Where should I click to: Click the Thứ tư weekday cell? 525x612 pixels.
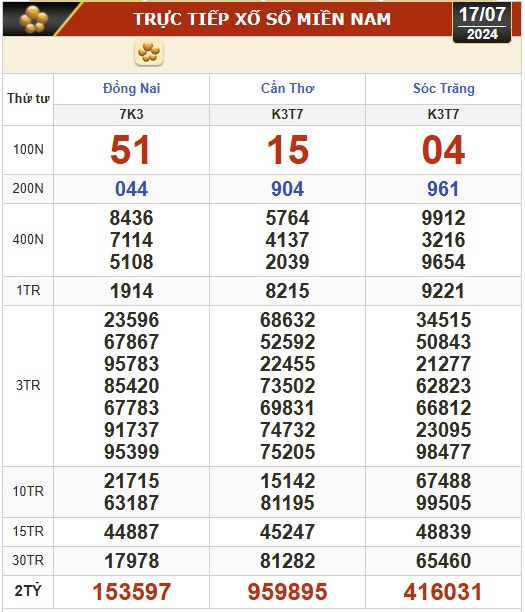[28, 98]
